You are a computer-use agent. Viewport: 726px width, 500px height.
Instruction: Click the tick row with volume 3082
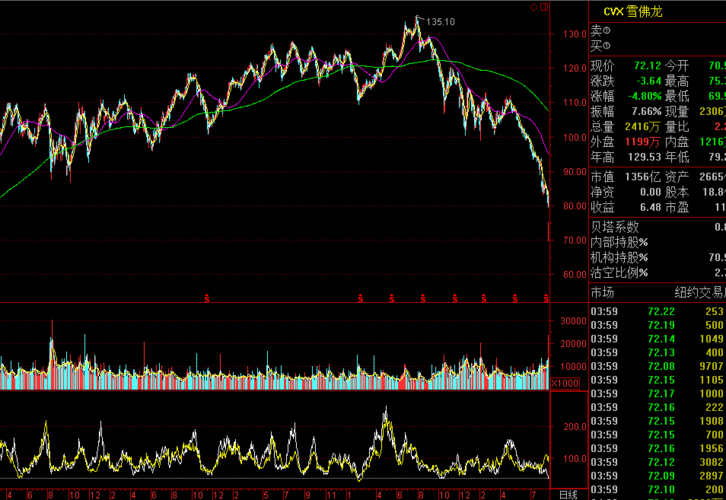tap(657, 462)
